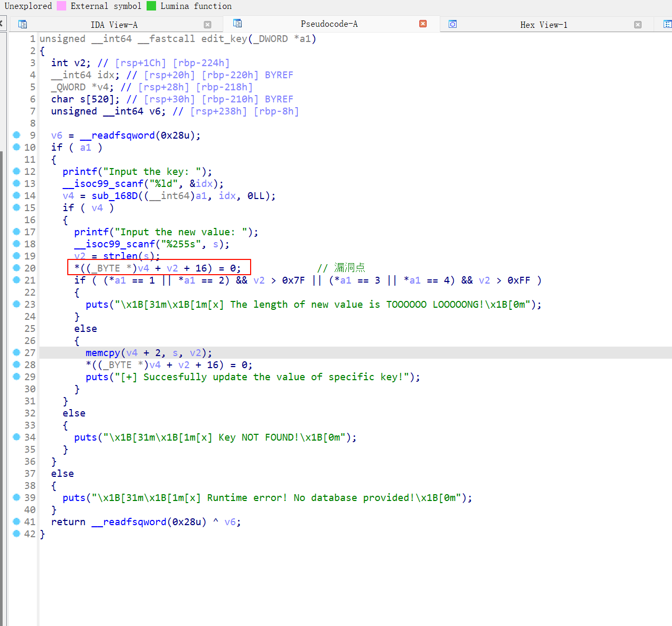
Task: Click the "Unexplored" legend label
Action: [x=28, y=6]
